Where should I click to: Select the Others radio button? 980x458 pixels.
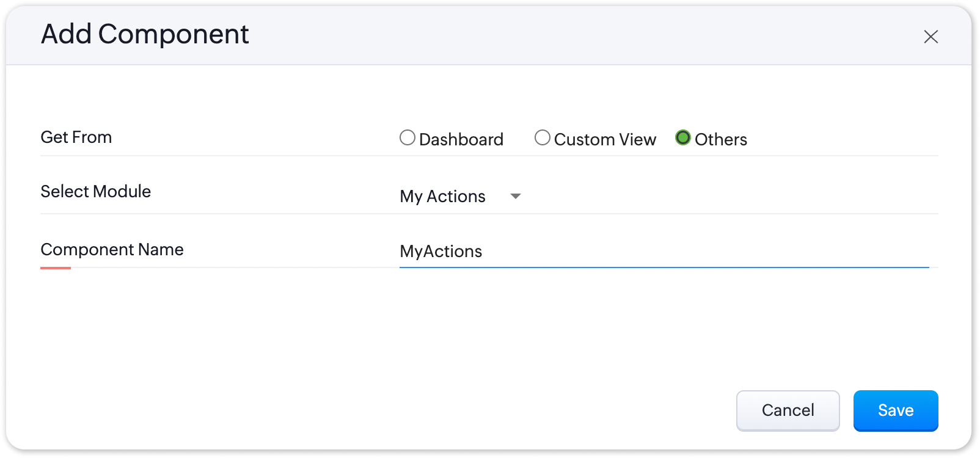tap(683, 138)
